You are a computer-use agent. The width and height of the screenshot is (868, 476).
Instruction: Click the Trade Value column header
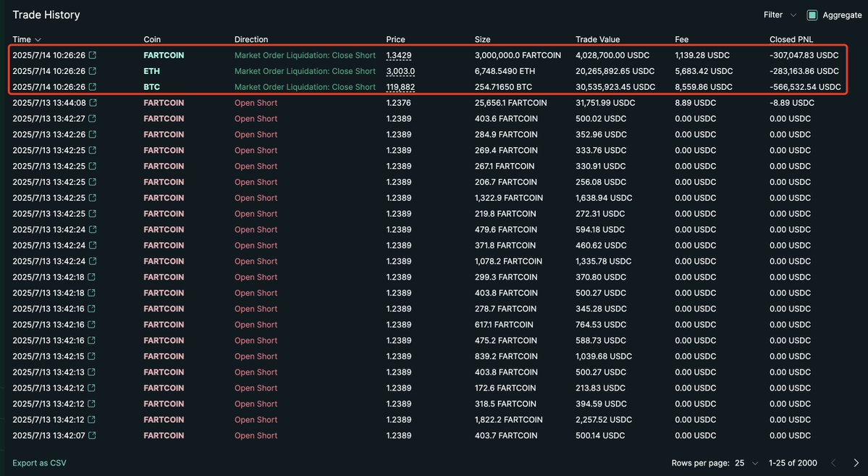597,39
